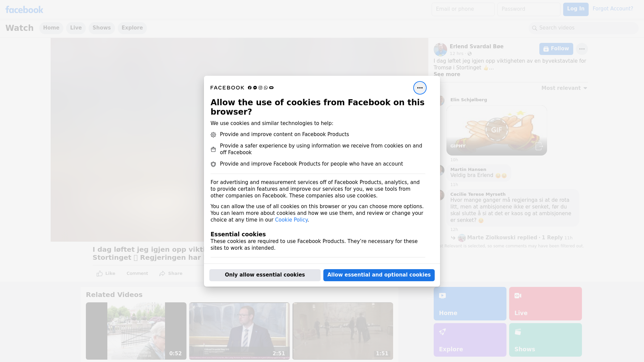Click the Search videos field
The image size is (644, 362).
pyautogui.click(x=584, y=28)
